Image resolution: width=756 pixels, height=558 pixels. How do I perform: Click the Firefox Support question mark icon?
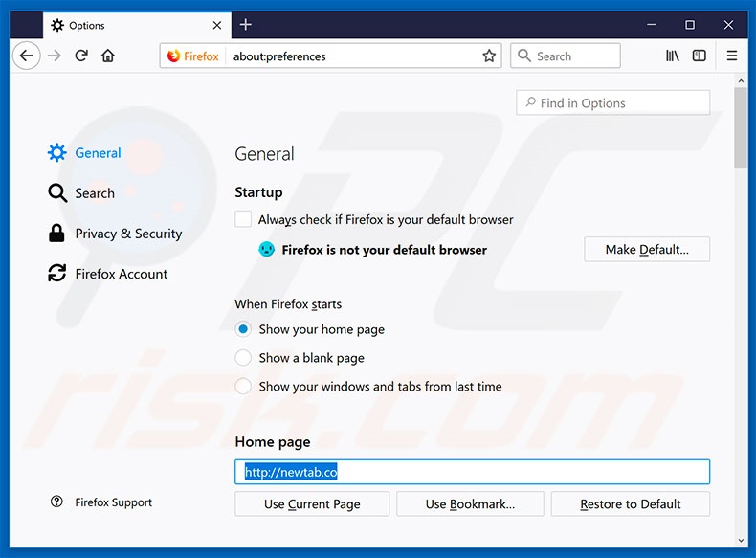pos(56,502)
